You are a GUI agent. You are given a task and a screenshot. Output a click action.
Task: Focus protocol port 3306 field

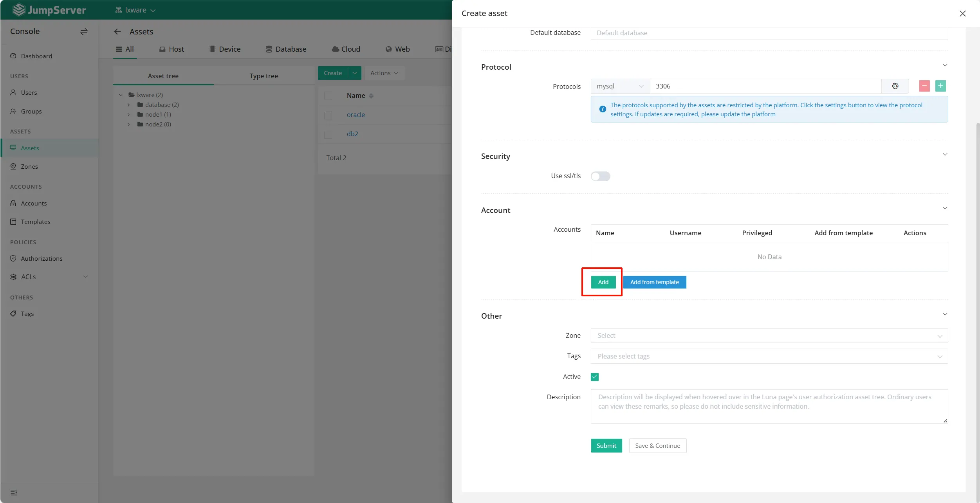click(x=765, y=86)
